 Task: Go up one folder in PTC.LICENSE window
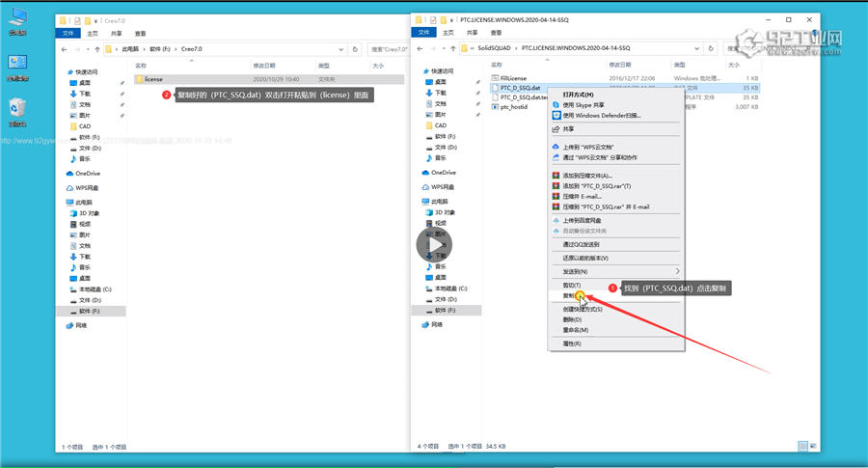(x=453, y=48)
